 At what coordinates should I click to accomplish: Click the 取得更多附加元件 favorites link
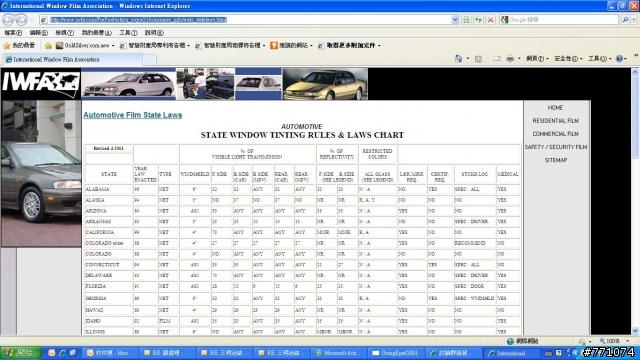(x=349, y=45)
